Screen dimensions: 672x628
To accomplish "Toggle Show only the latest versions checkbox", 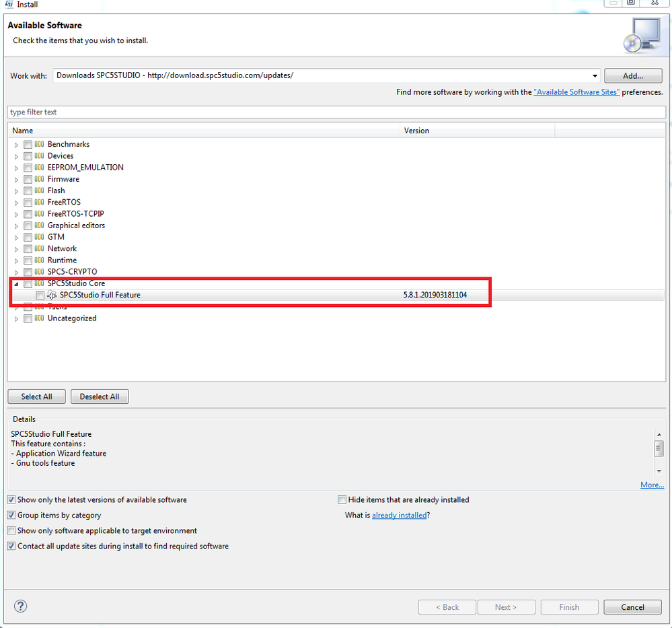I will pos(11,499).
